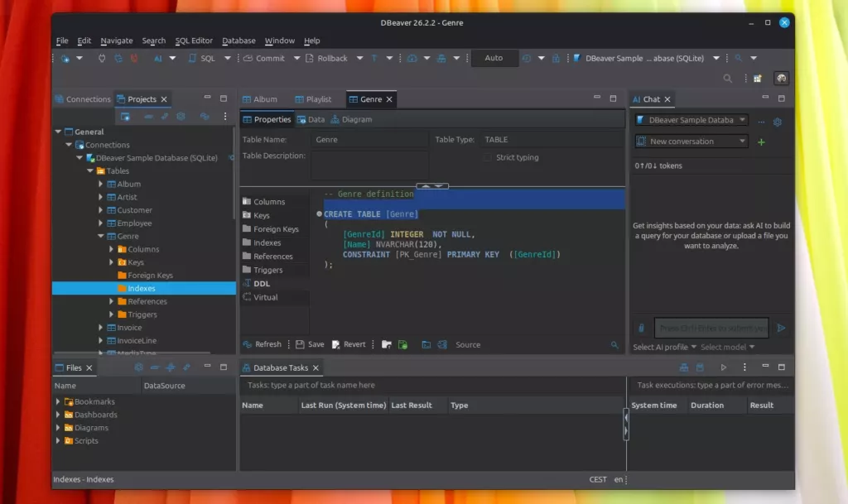Viewport: 848px width, 504px height.
Task: Open the Album editor tab
Action: point(259,99)
